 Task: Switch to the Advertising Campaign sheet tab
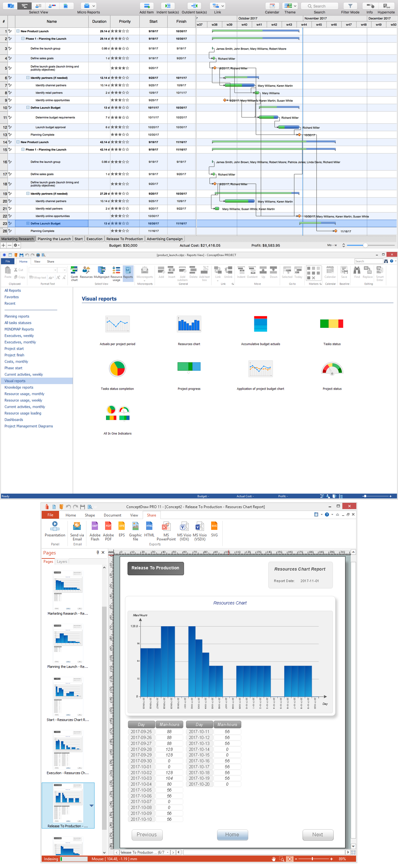pyautogui.click(x=165, y=239)
